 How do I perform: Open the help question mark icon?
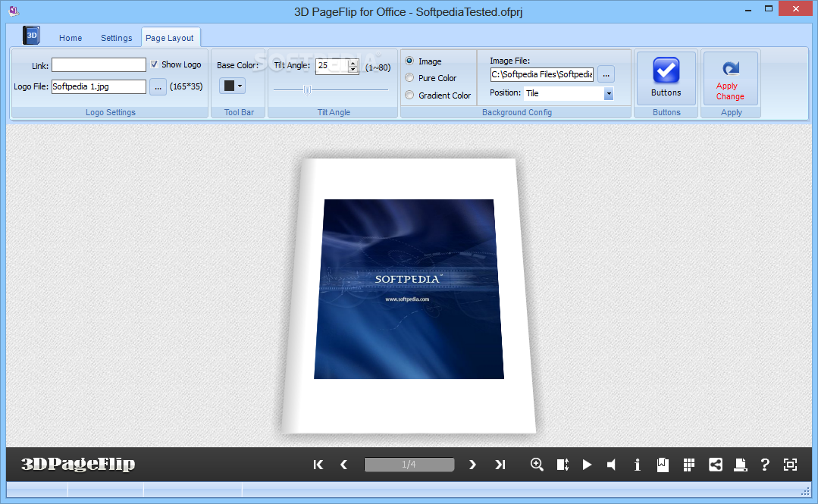(765, 465)
